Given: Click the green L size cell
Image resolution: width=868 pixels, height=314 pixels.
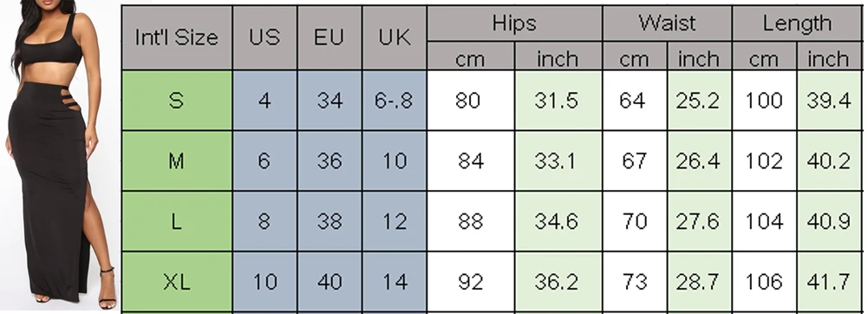Looking at the screenshot, I should pyautogui.click(x=177, y=221).
